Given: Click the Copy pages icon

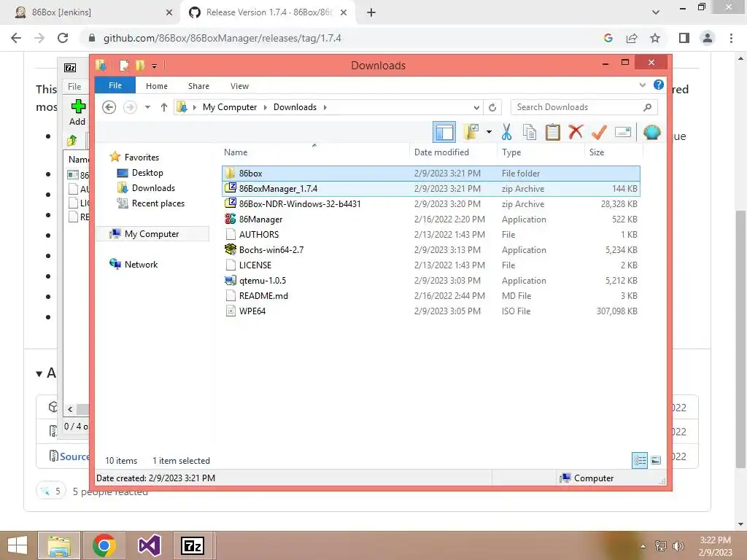Looking at the screenshot, I should 530,132.
